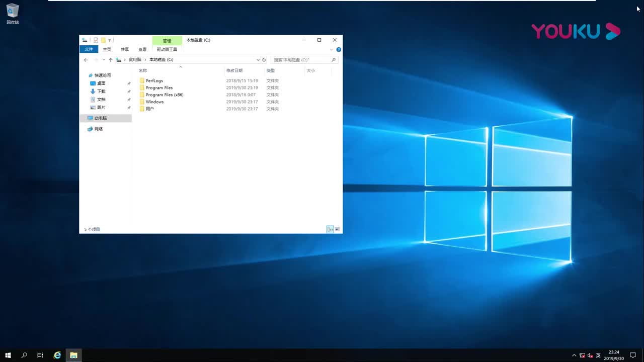Open the quick access toolbar customize dropdown
The height and width of the screenshot is (362, 644).
click(109, 40)
